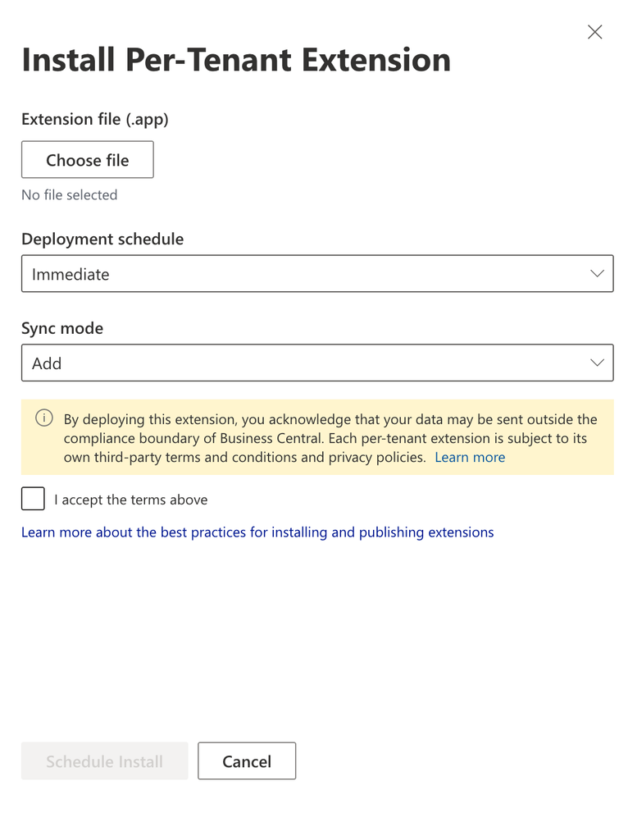The width and height of the screenshot is (628, 840).
Task: Tick the accept terms checkbox
Action: [x=33, y=499]
